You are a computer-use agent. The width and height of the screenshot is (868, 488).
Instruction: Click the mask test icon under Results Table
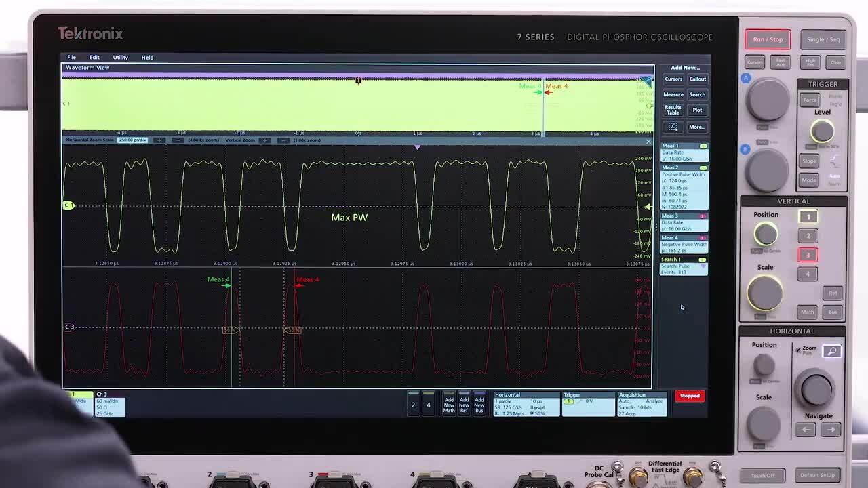(x=673, y=127)
